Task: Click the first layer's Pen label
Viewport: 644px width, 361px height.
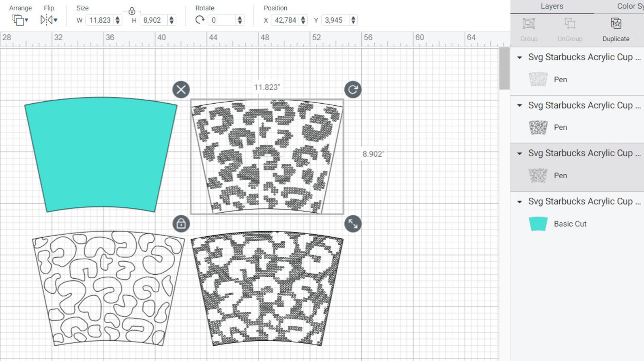Action: point(560,79)
